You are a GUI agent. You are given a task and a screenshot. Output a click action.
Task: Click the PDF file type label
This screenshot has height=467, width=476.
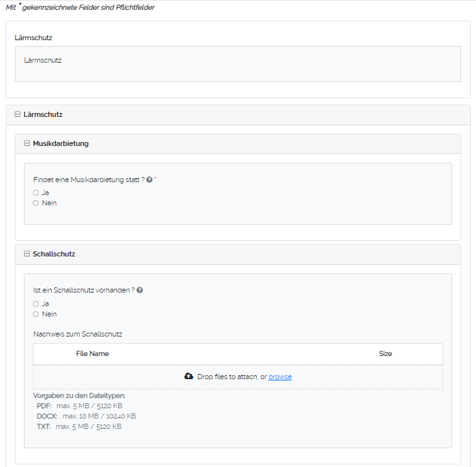point(44,406)
